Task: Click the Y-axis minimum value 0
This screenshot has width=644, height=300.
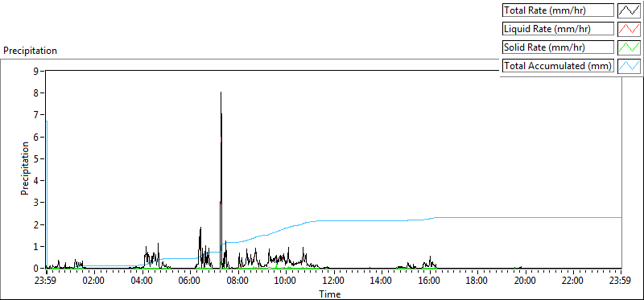Action: pos(36,269)
